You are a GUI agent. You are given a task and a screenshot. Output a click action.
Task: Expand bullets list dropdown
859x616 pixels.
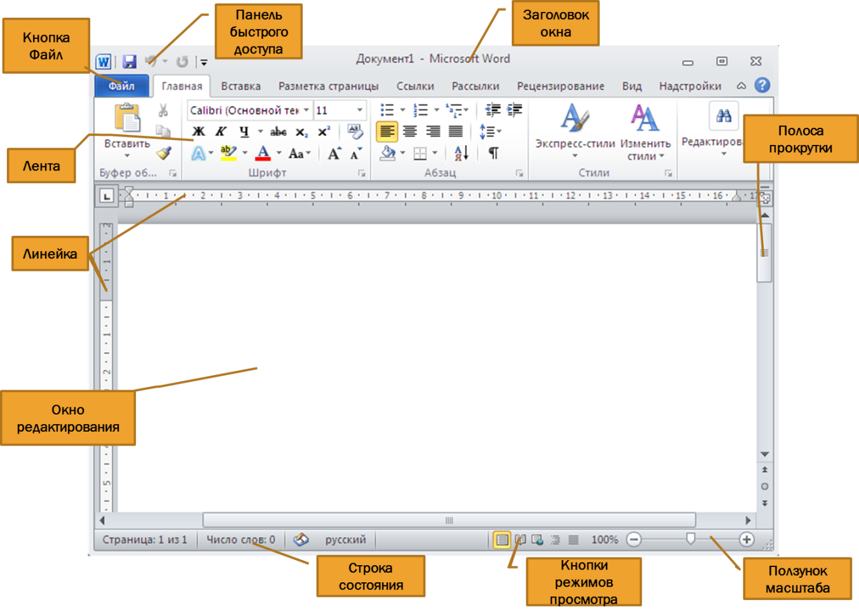pos(402,110)
